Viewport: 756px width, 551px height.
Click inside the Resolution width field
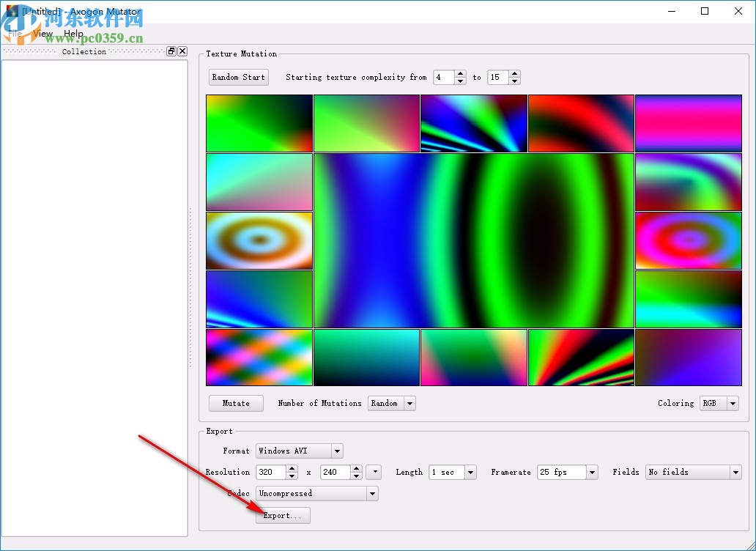click(270, 472)
